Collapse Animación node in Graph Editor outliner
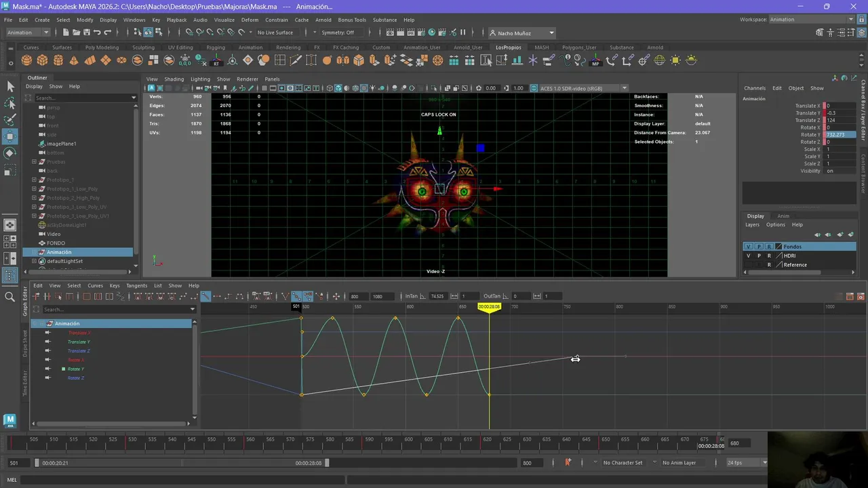 coord(41,323)
